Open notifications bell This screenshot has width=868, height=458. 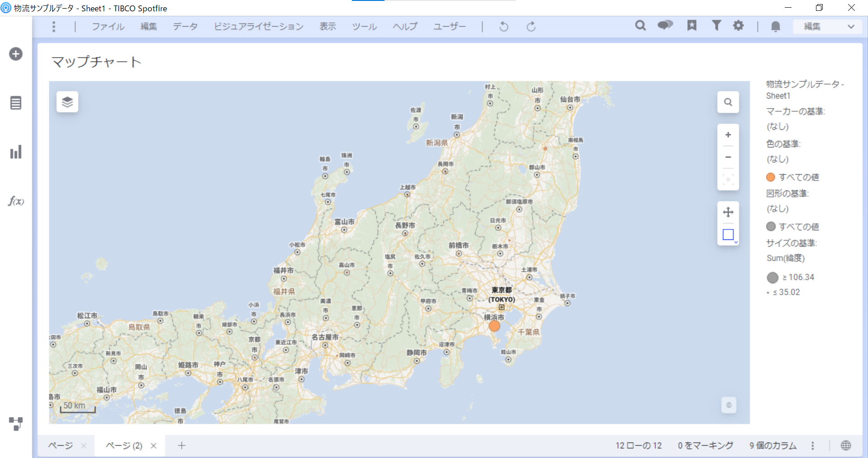(775, 27)
